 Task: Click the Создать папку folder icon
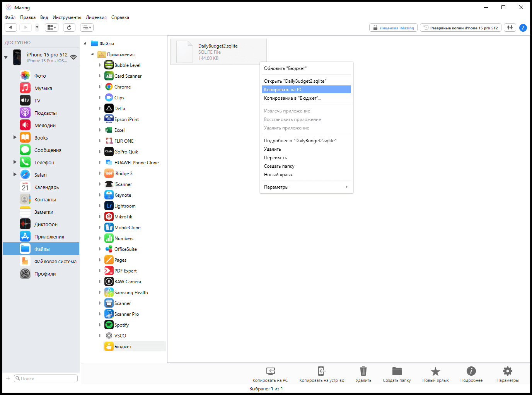[x=397, y=374]
